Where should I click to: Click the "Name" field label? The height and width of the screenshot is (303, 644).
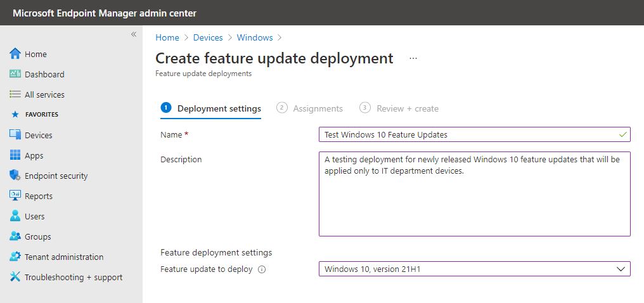click(171, 134)
